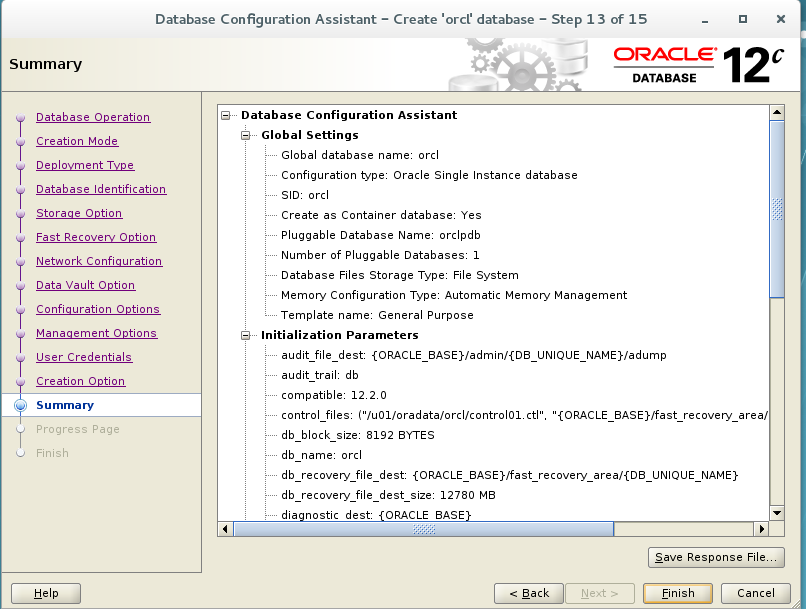This screenshot has width=806, height=609.
Task: Click horizontal scrollbar right arrow
Action: pos(761,528)
